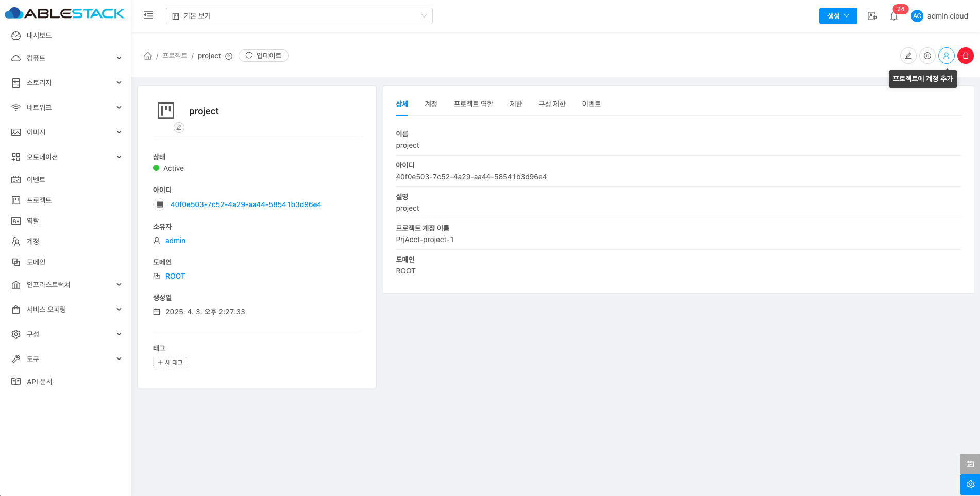Click the language translate icon
This screenshot has height=496, width=980.
(872, 16)
